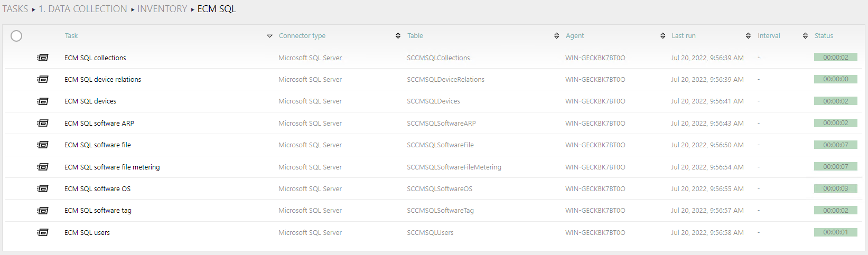Click the SCCMSQLSoftwareFileMetering table cell
Image resolution: width=868 pixels, height=255 pixels.
[x=454, y=167]
